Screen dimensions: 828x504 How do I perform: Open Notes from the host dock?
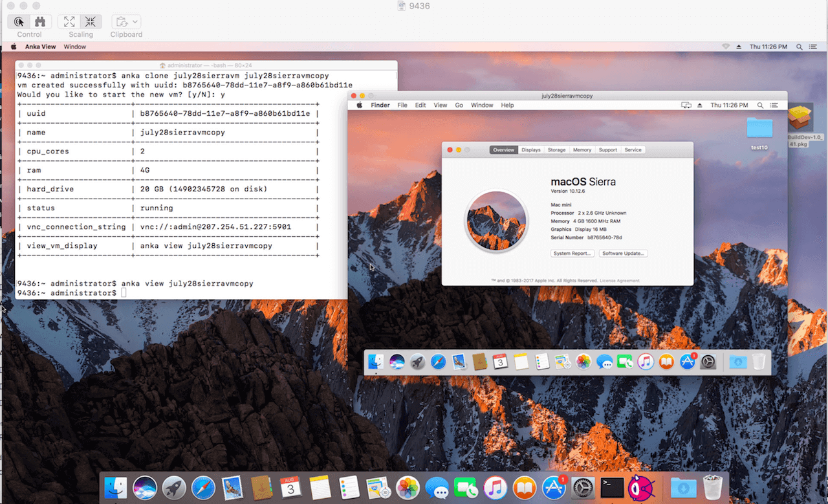[x=320, y=487]
